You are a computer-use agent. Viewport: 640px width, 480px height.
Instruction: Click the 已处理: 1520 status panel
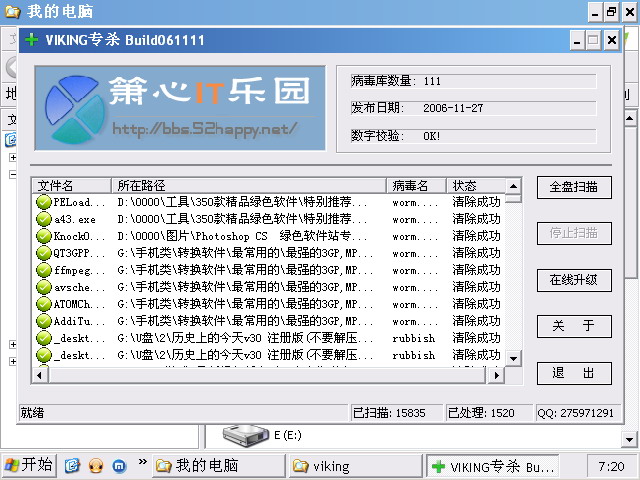tap(489, 413)
